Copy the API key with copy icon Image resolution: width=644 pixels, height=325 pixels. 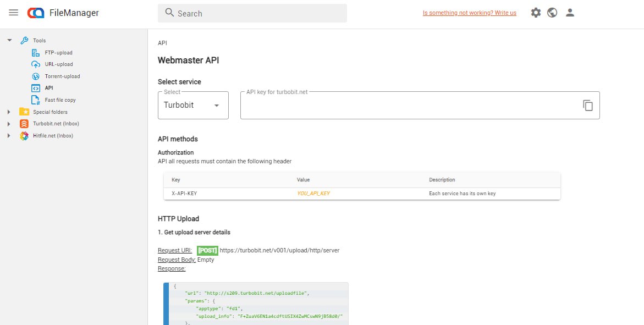pos(588,106)
